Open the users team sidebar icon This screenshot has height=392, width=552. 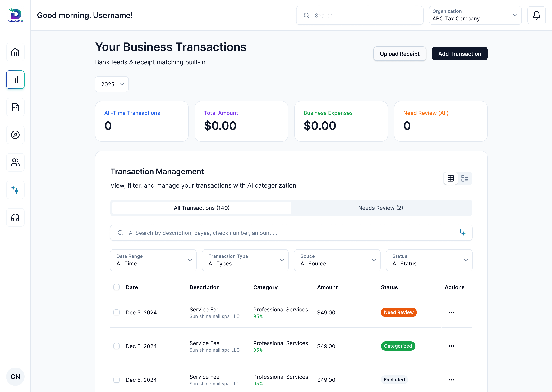15,162
